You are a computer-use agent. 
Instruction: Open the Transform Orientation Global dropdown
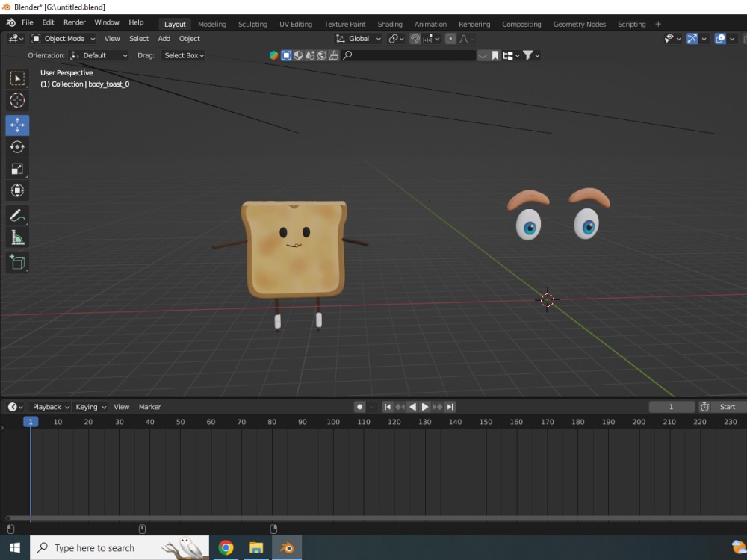pyautogui.click(x=358, y=38)
